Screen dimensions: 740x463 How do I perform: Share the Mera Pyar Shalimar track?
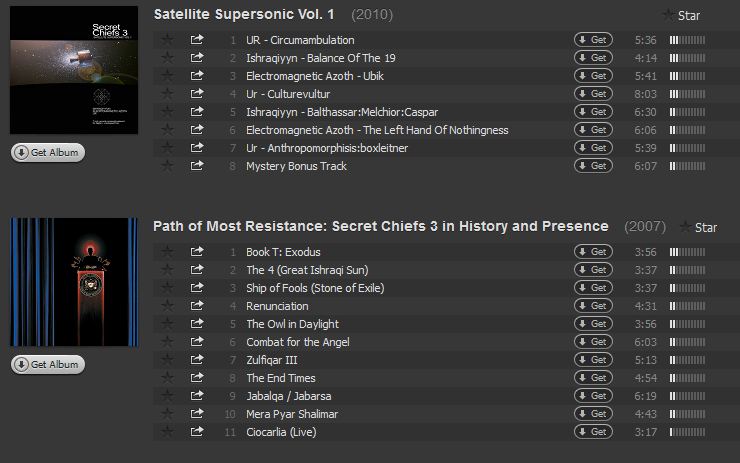(x=197, y=414)
